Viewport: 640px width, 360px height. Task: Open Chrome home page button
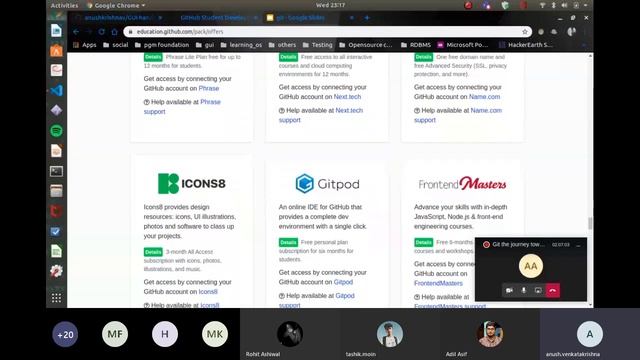click(x=114, y=31)
